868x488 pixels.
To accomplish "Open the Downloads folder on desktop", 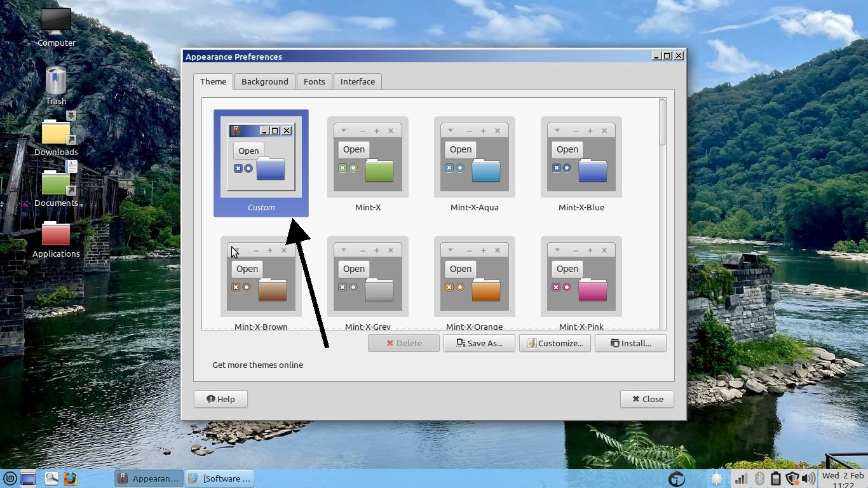I will click(x=56, y=133).
